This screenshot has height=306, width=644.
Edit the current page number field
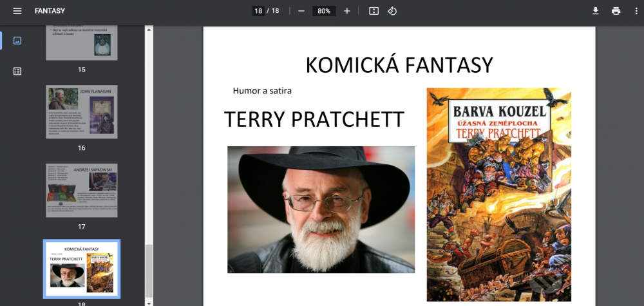258,11
